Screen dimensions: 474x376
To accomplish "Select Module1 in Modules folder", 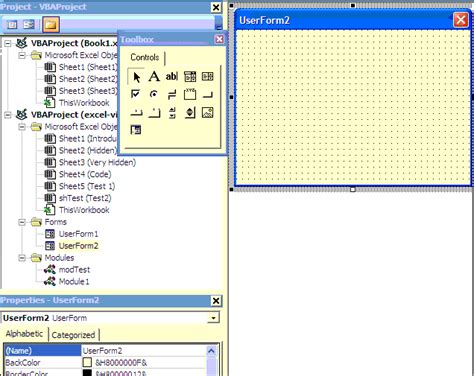I will point(74,282).
